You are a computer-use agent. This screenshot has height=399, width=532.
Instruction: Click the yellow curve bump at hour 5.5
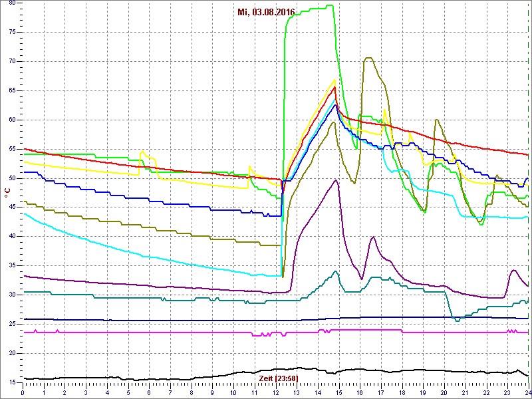coord(142,152)
